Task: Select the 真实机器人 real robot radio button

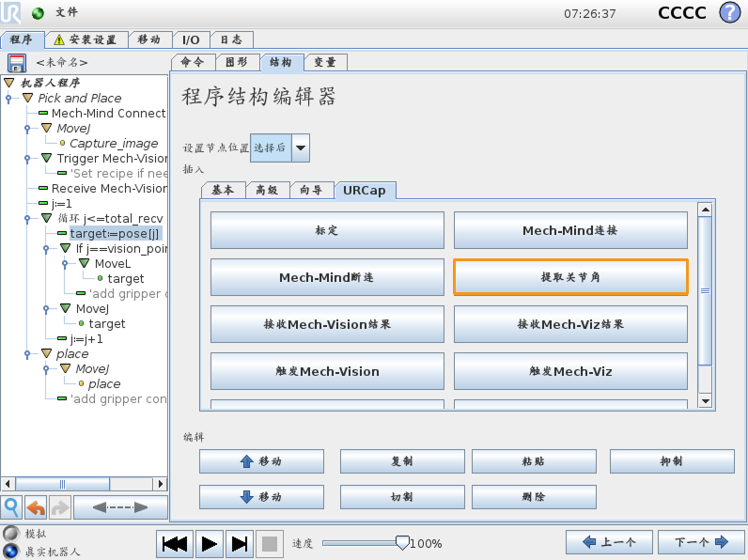Action: (10, 551)
